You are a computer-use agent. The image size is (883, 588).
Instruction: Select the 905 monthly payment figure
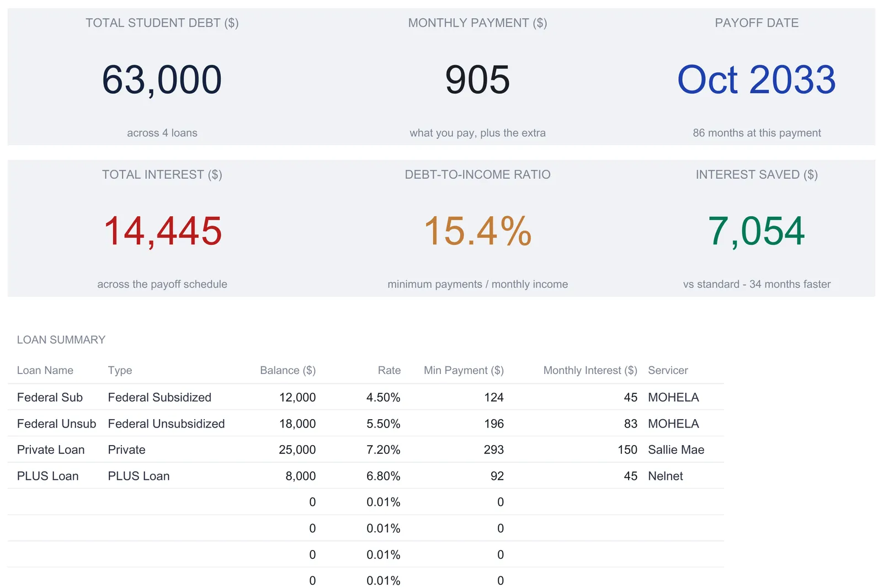point(477,80)
